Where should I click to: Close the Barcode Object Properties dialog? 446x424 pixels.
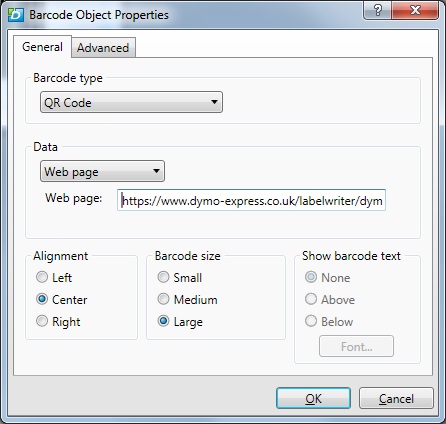pyautogui.click(x=415, y=10)
